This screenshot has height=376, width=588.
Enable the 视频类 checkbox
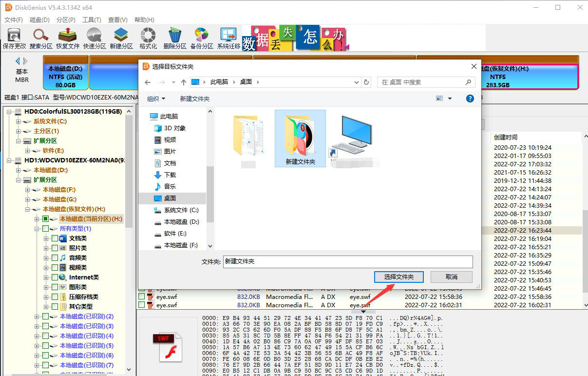pos(55,268)
